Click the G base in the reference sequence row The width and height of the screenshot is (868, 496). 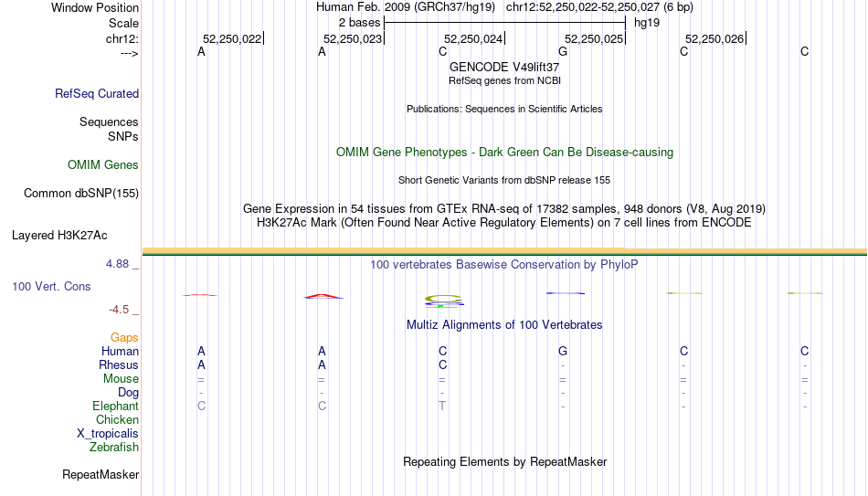point(563,52)
